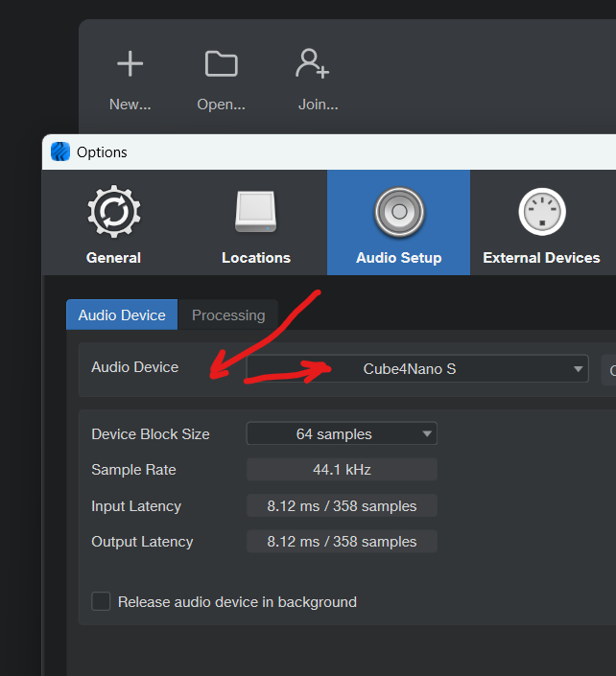Click the Input Latency value field
This screenshot has width=616, height=676.
342,505
